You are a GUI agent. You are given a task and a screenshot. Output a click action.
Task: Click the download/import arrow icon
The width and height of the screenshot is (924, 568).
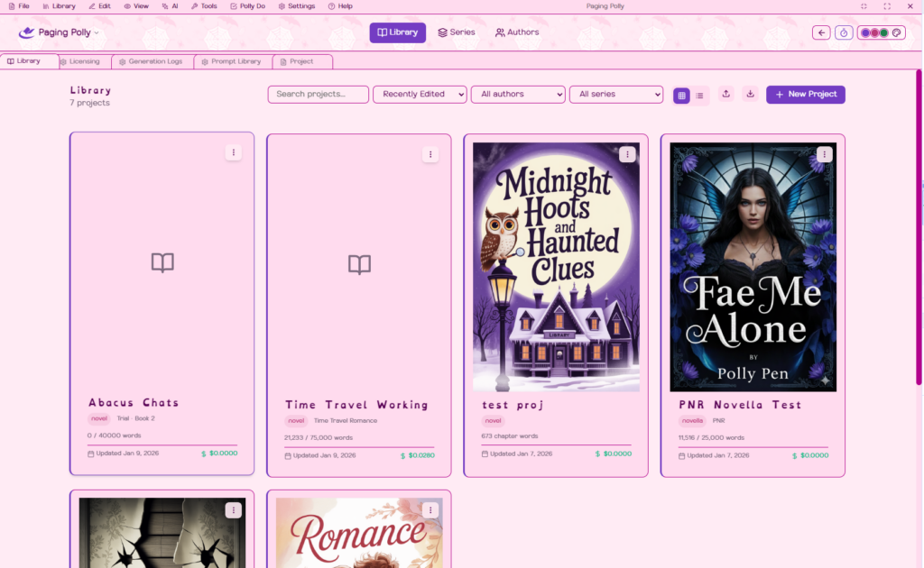pyautogui.click(x=750, y=94)
